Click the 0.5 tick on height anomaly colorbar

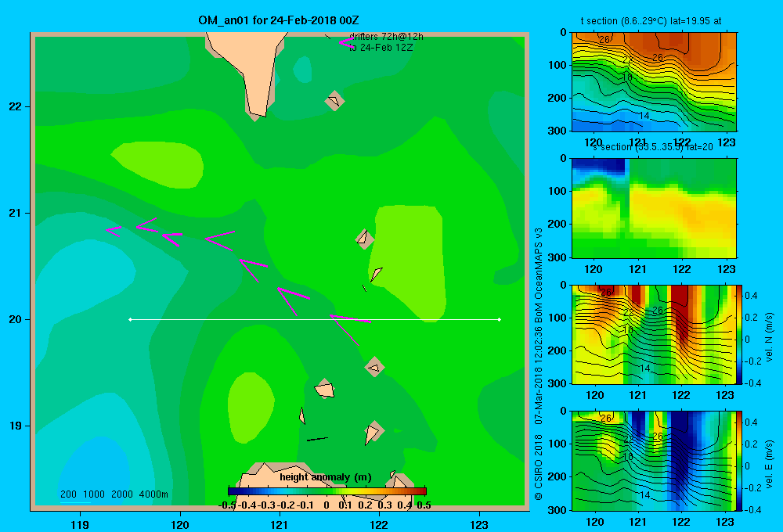(424, 505)
